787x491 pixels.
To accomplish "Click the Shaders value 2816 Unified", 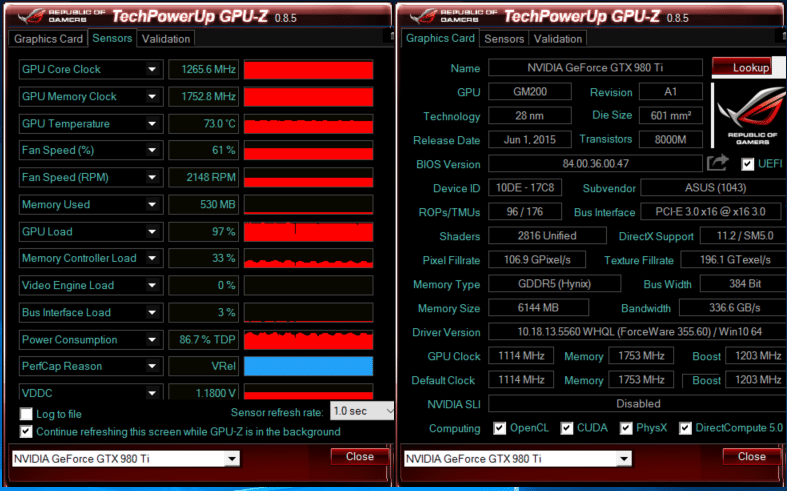I will [547, 235].
